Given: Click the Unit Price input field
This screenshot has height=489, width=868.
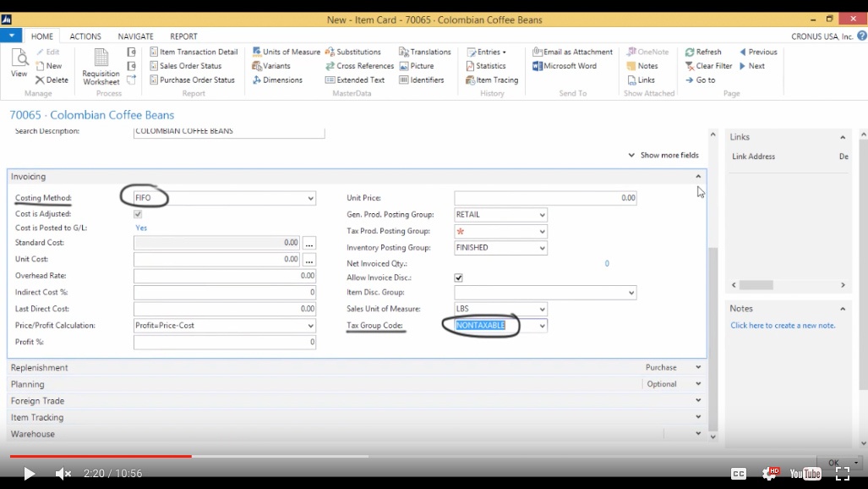Looking at the screenshot, I should point(545,198).
